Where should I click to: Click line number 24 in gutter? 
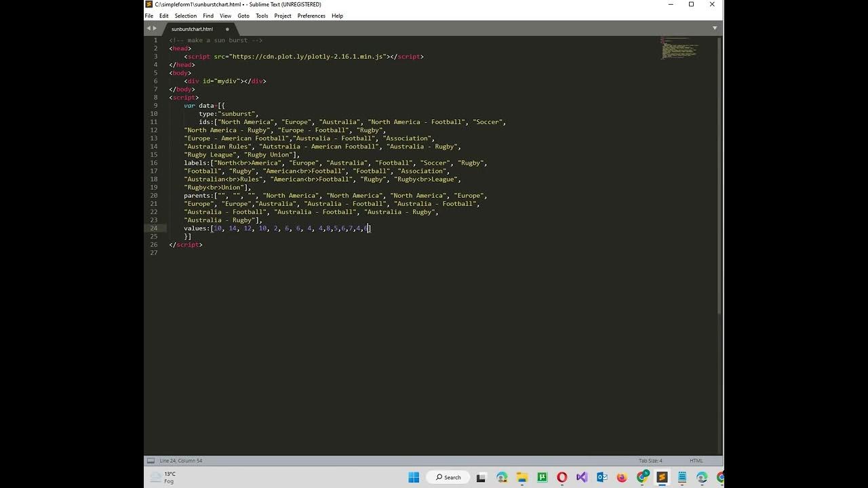[154, 228]
